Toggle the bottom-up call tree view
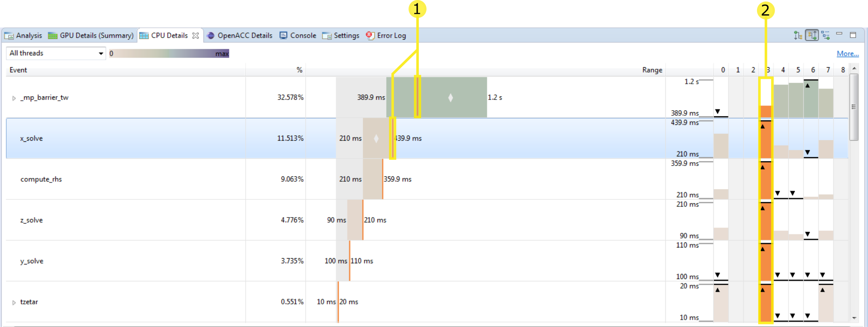This screenshot has width=868, height=327. point(812,35)
